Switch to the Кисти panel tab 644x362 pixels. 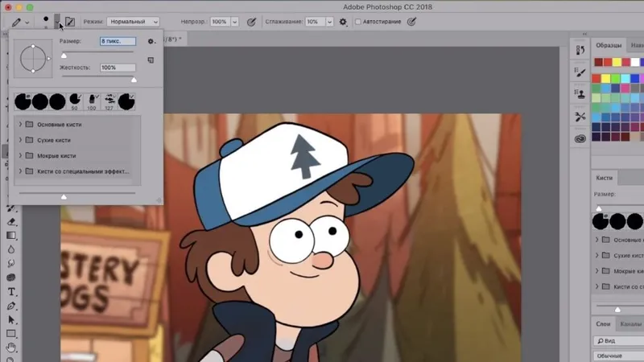tap(605, 178)
